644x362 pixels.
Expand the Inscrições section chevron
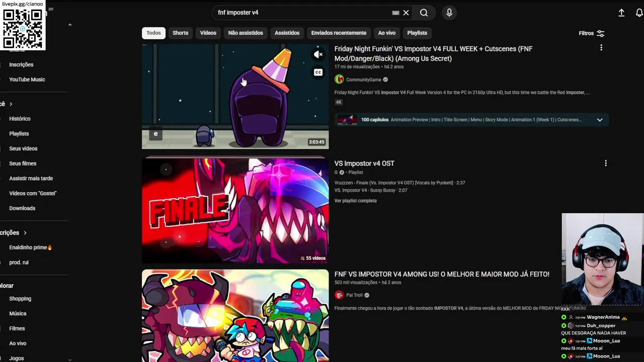(x=25, y=233)
